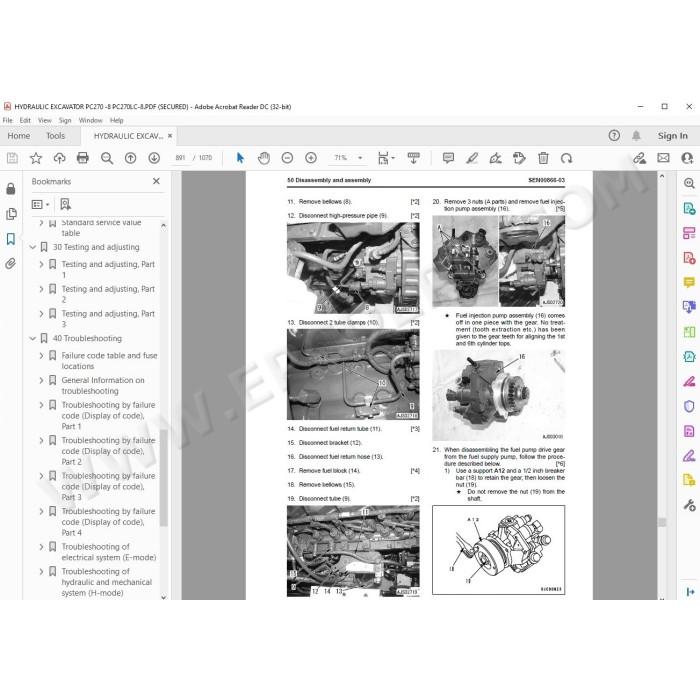Click the bookmarks panel vertical scrollbar
Screen dimensions: 700x700
[x=164, y=478]
